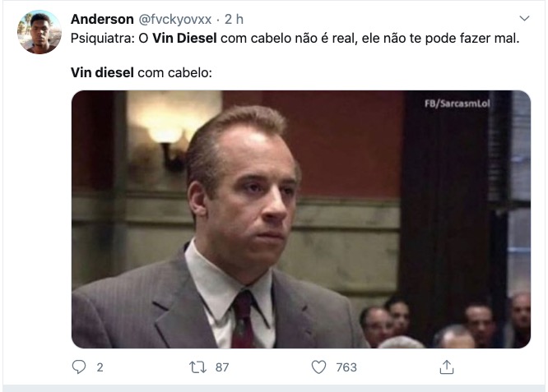
Task: Open the reply speech bubble icon
Action: (79, 367)
